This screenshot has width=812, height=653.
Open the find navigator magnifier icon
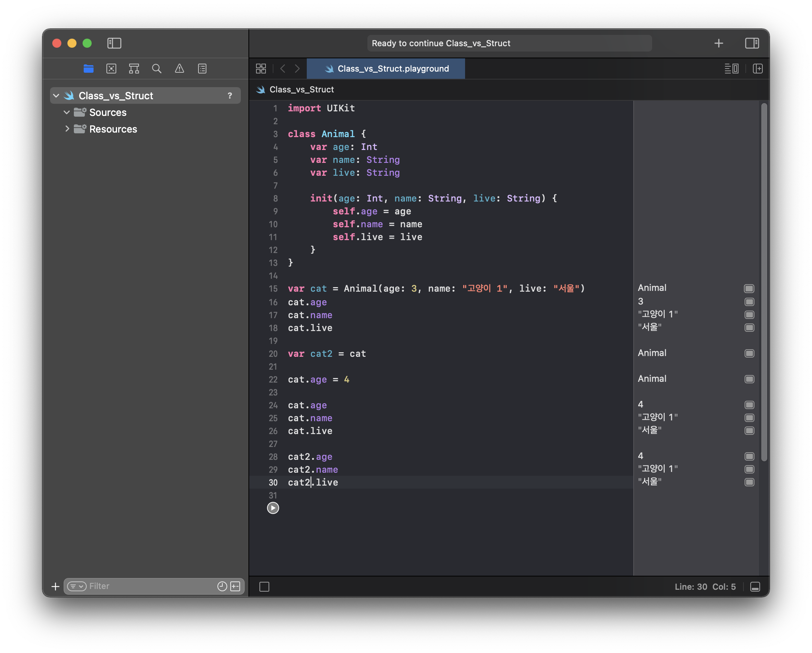(156, 69)
